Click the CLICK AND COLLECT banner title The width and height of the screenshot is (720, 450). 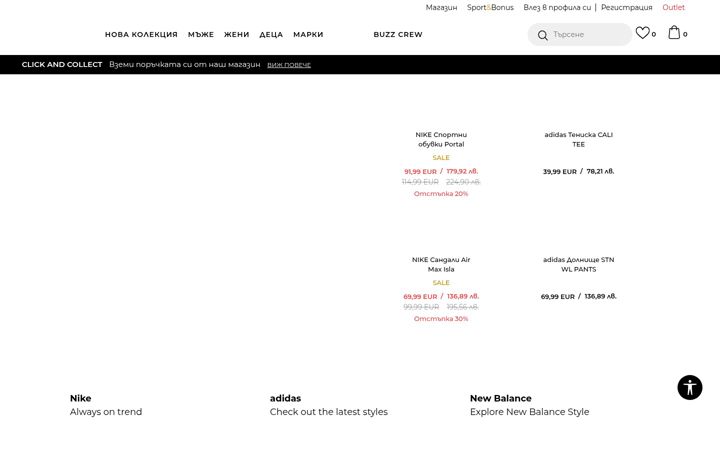(x=62, y=65)
